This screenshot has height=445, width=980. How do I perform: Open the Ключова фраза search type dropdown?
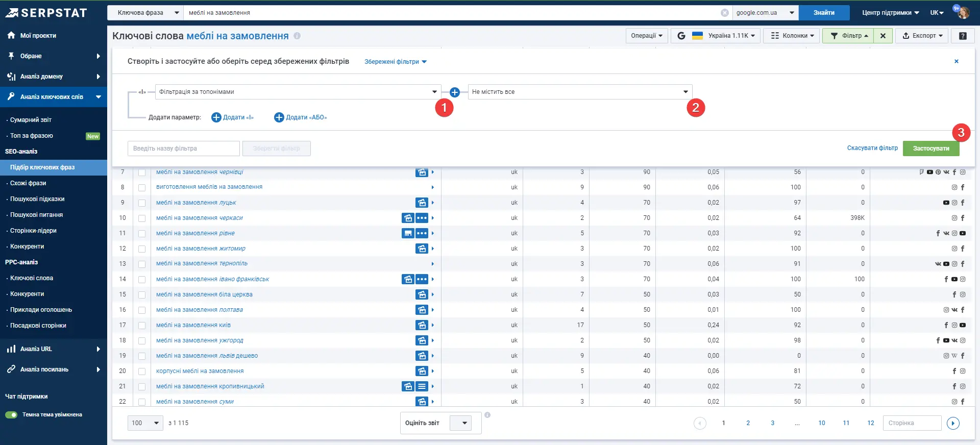click(x=145, y=13)
